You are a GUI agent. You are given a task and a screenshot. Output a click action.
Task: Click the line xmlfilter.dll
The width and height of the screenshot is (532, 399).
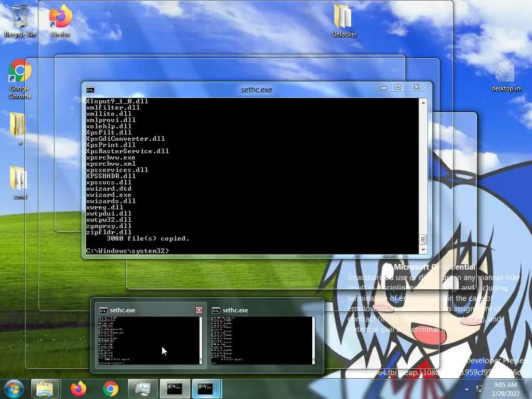[x=113, y=108]
